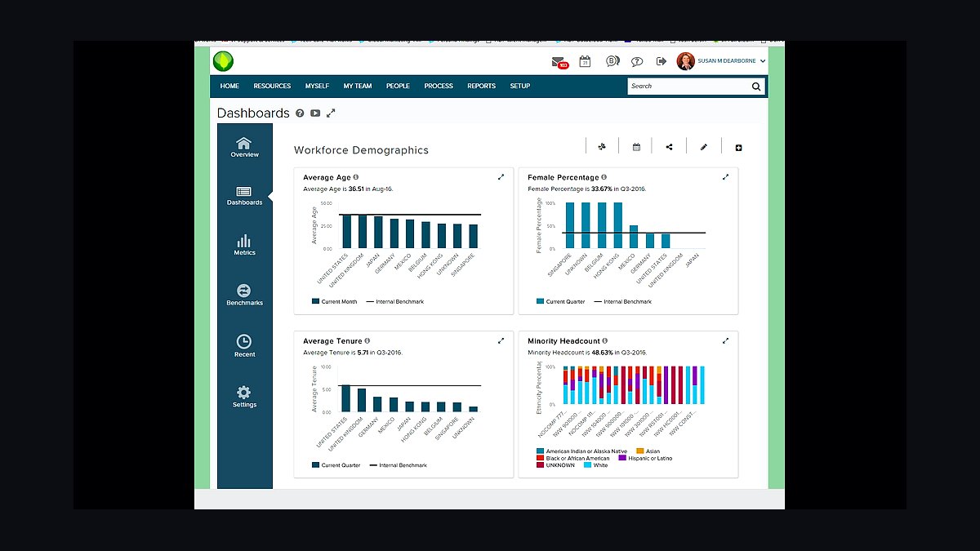Click the United States bar in Average Age

click(x=346, y=231)
